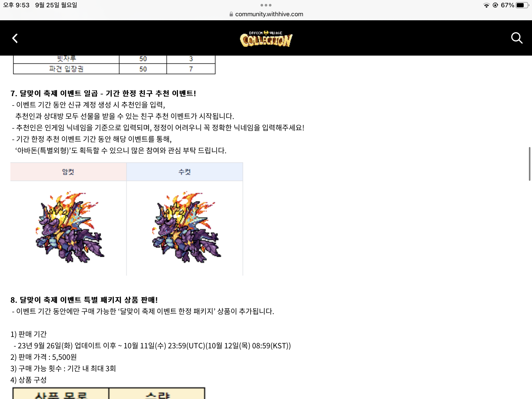Go back using the left chevron arrow
532x399 pixels.
[15, 38]
